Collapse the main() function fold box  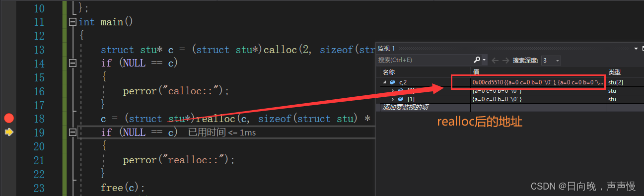(x=73, y=22)
